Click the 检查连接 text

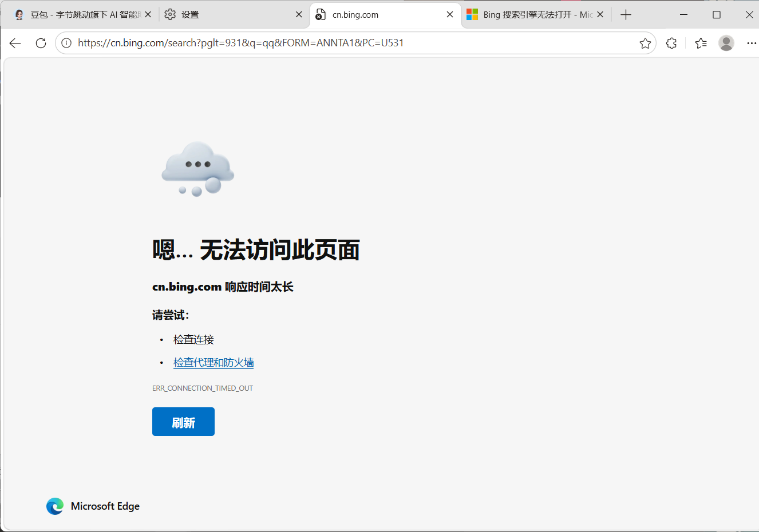(193, 340)
